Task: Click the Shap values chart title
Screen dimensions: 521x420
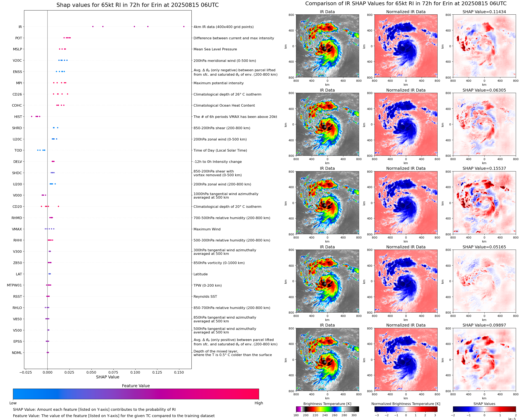Action: point(137,5)
